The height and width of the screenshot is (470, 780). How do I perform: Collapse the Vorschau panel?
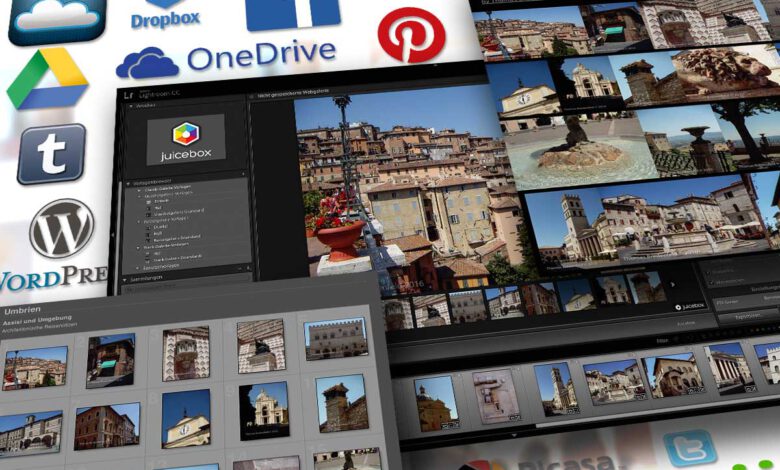point(131,105)
